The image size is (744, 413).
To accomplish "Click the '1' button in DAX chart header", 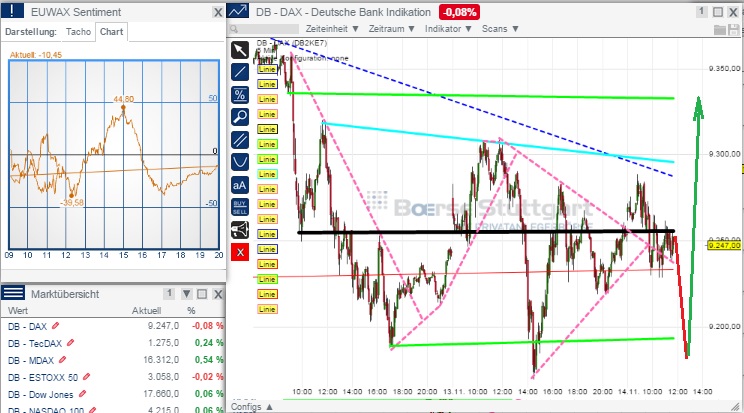I will click(x=702, y=11).
